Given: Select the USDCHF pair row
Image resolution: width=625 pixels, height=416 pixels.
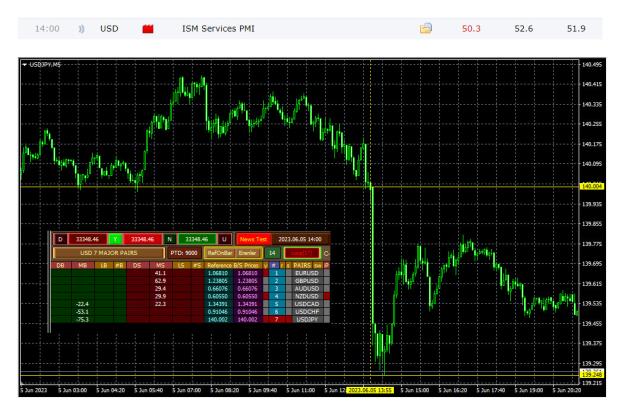Looking at the screenshot, I should [307, 312].
